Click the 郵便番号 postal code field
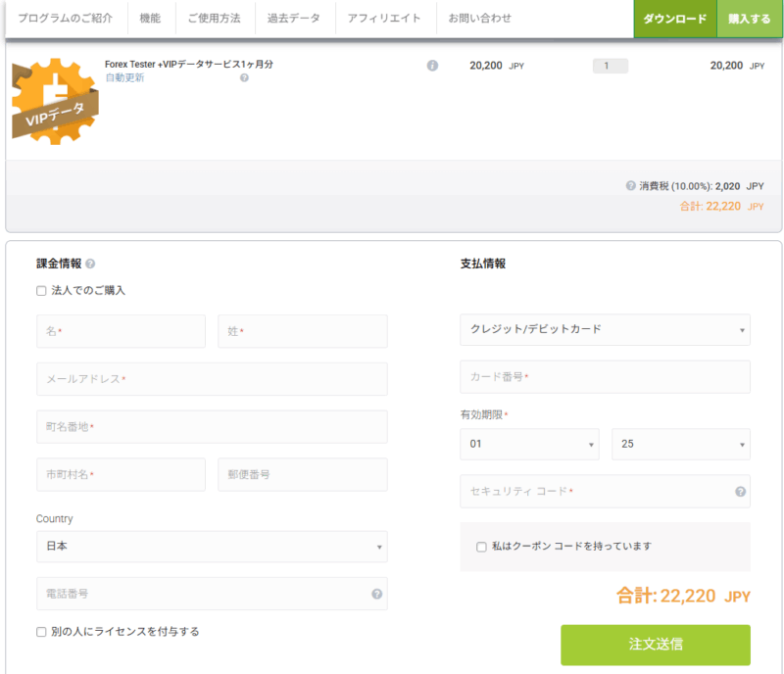Viewport: 784px width, 674px height. (303, 474)
